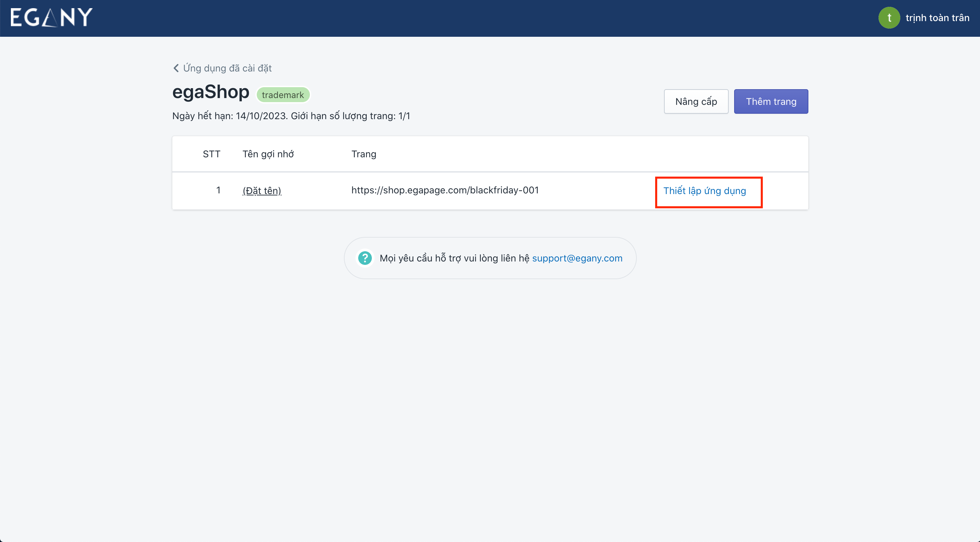This screenshot has width=980, height=542.
Task: Click the STT column header
Action: [x=211, y=154]
